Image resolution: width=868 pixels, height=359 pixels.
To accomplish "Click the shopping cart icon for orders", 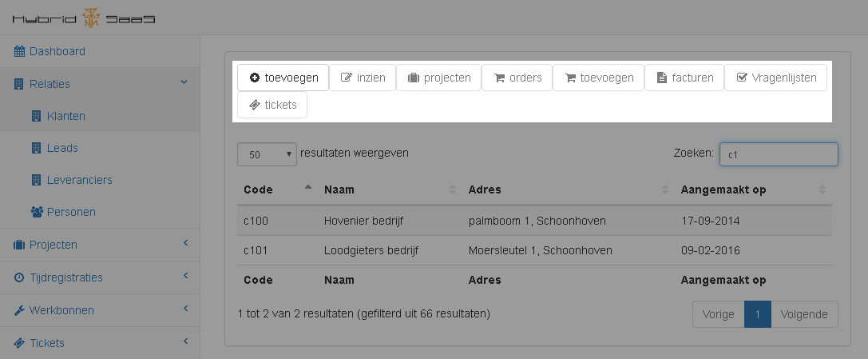I will point(499,78).
